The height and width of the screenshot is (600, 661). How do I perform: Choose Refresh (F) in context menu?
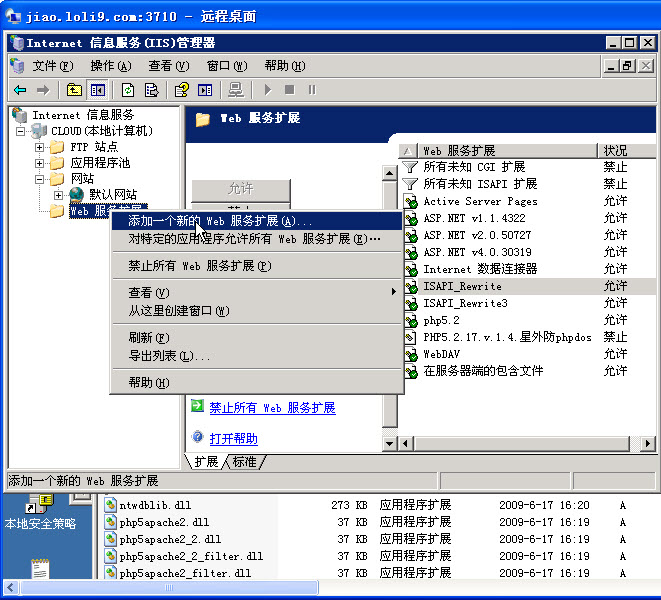coord(257,338)
